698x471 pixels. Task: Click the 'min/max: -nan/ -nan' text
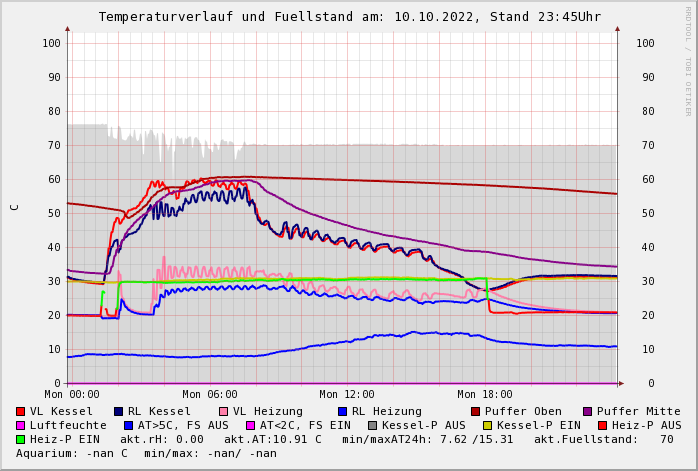point(211,454)
